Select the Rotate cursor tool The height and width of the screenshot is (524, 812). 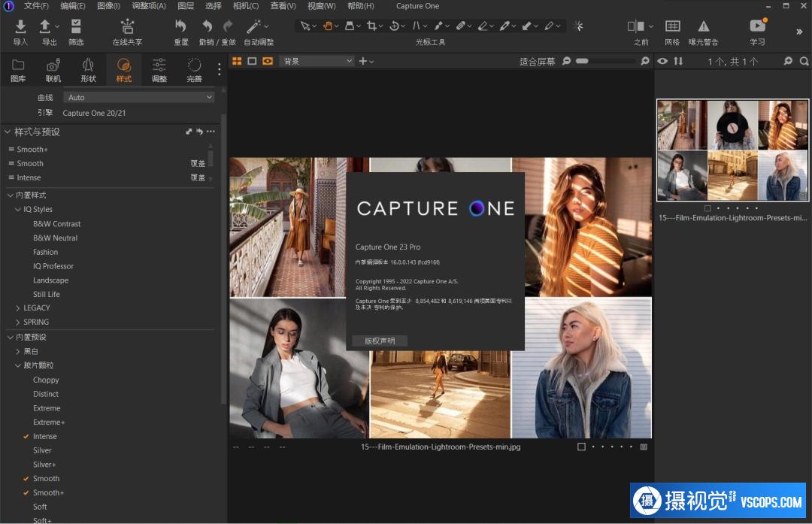pyautogui.click(x=394, y=26)
